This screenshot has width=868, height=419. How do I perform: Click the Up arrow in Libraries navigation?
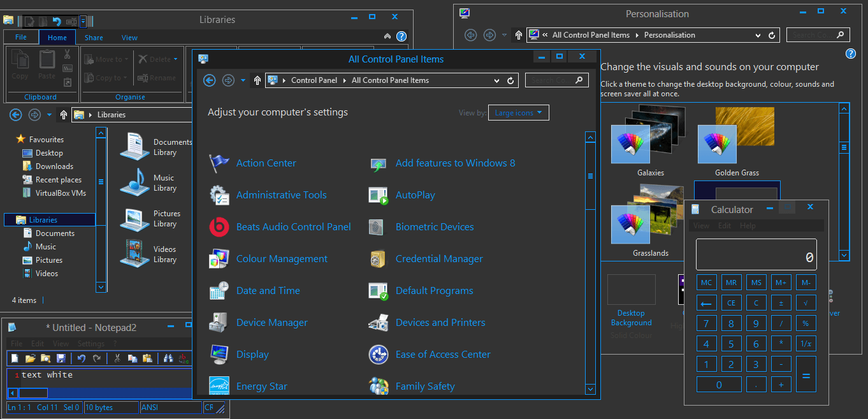tap(64, 115)
